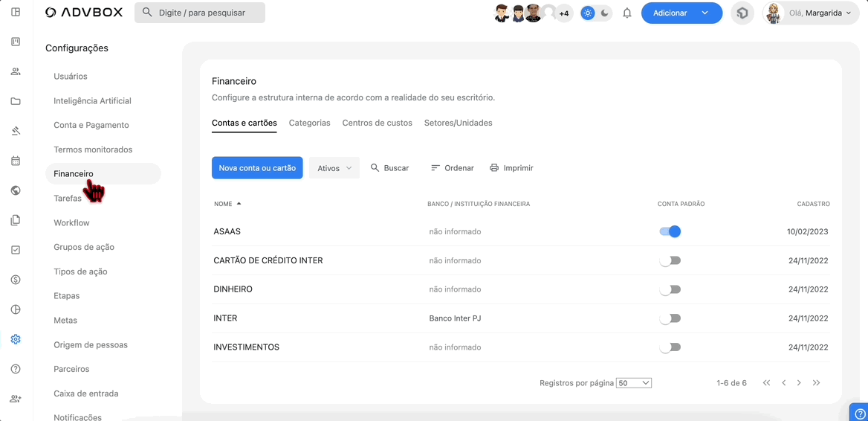
Task: Open the Ativos filter dropdown
Action: 334,168
